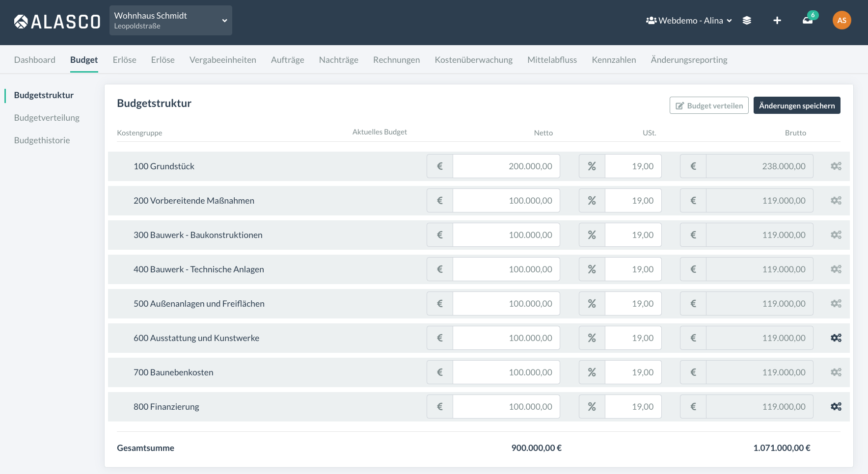Open settings gears for 600 Ausstattung und Kunstwerke
The image size is (868, 474).
(x=836, y=338)
